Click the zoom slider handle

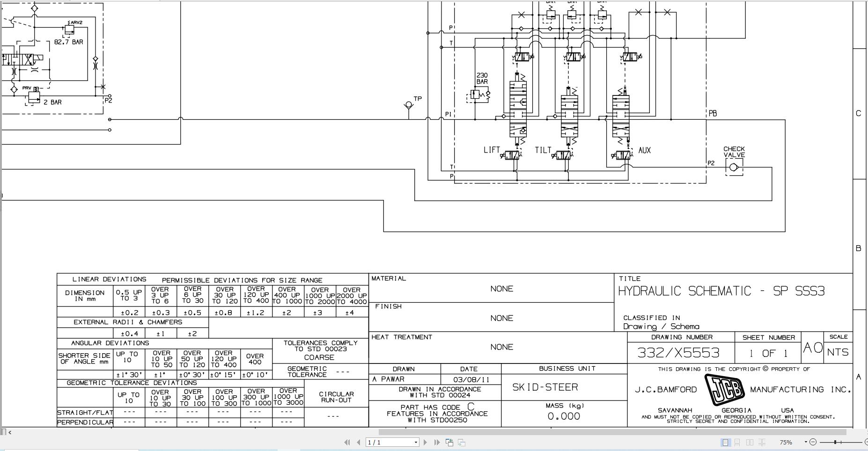pyautogui.click(x=835, y=442)
